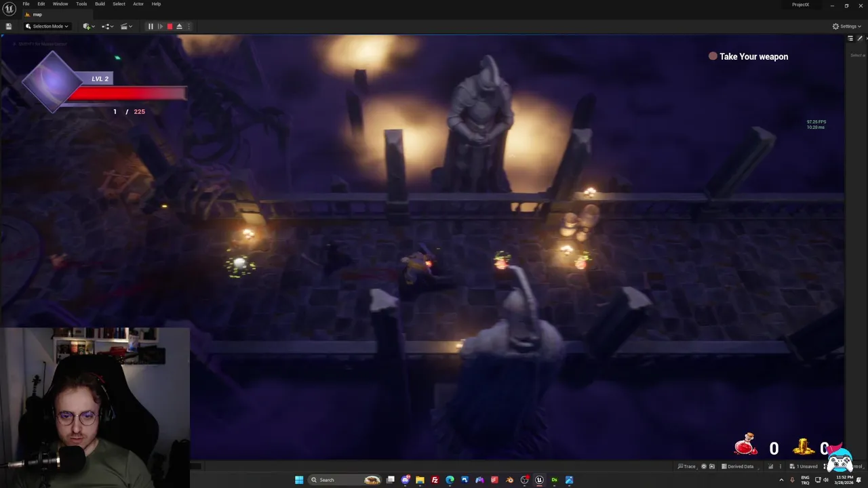Open the Cinematics clapperboard dropdown
The image size is (868, 488).
click(x=125, y=26)
